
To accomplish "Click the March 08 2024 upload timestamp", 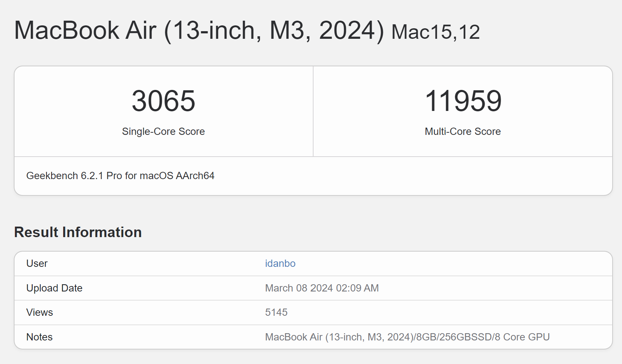I will [x=322, y=288].
